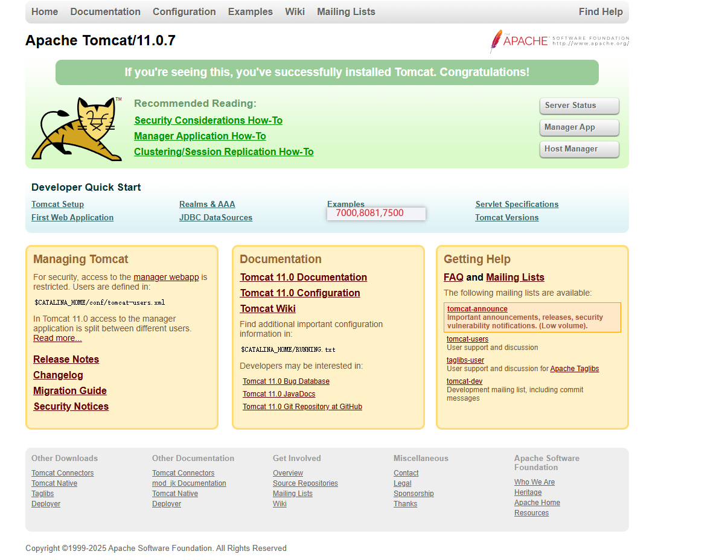Image resolution: width=728 pixels, height=560 pixels.
Task: Open Mailing Lists link in Getting Help
Action: point(515,277)
